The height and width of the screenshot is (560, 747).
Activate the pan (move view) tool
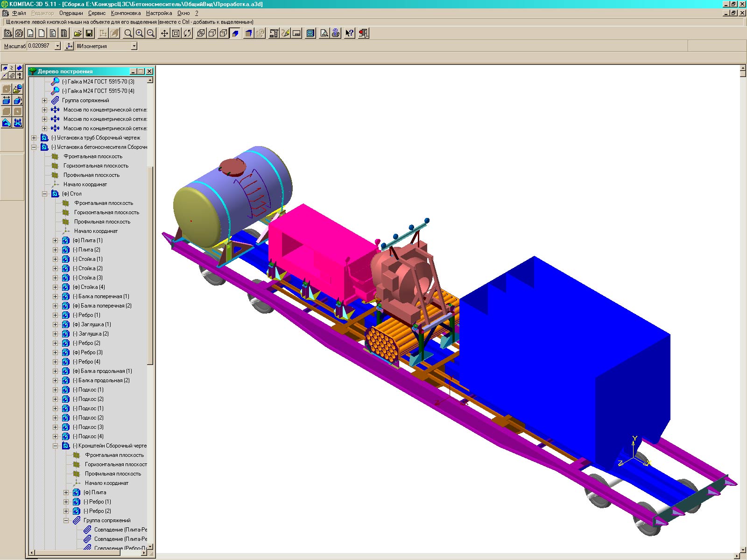[164, 33]
